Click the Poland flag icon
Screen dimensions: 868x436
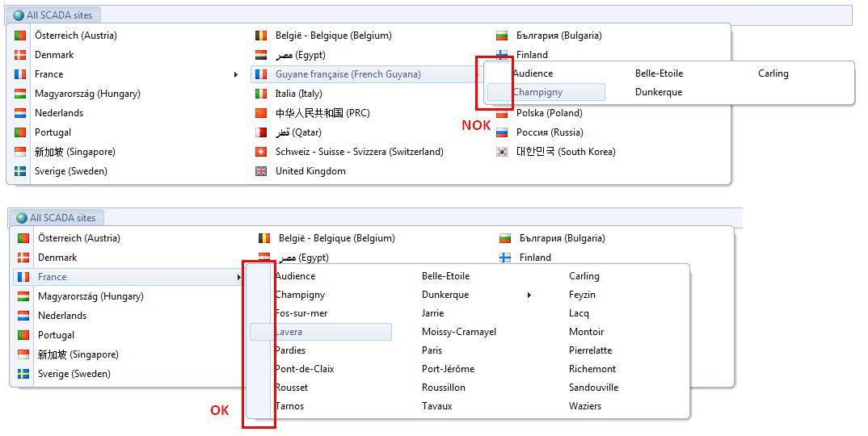502,114
